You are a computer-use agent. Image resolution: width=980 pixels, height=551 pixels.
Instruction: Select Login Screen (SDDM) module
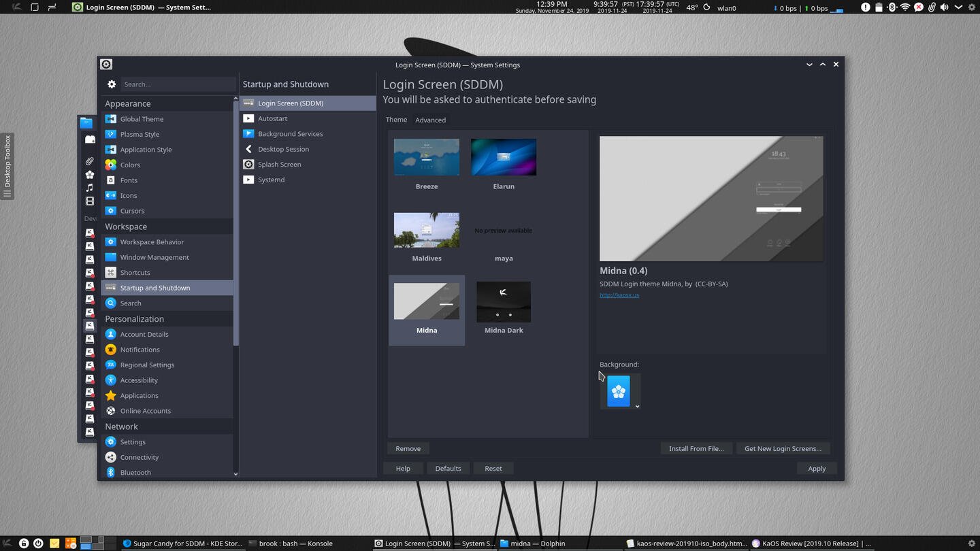[x=308, y=103]
